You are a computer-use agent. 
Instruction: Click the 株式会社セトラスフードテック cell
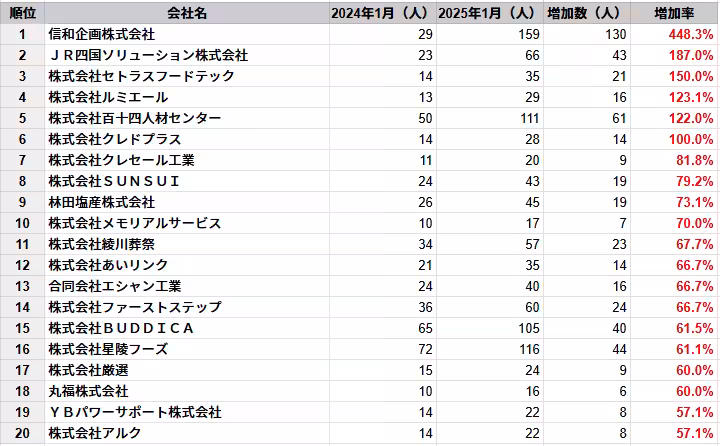tap(187, 76)
